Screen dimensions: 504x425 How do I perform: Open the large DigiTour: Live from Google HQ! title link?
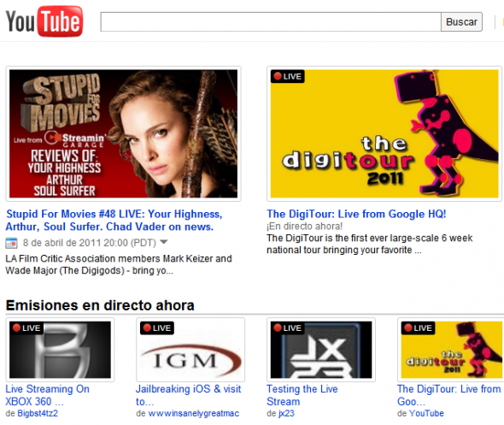[x=356, y=214]
